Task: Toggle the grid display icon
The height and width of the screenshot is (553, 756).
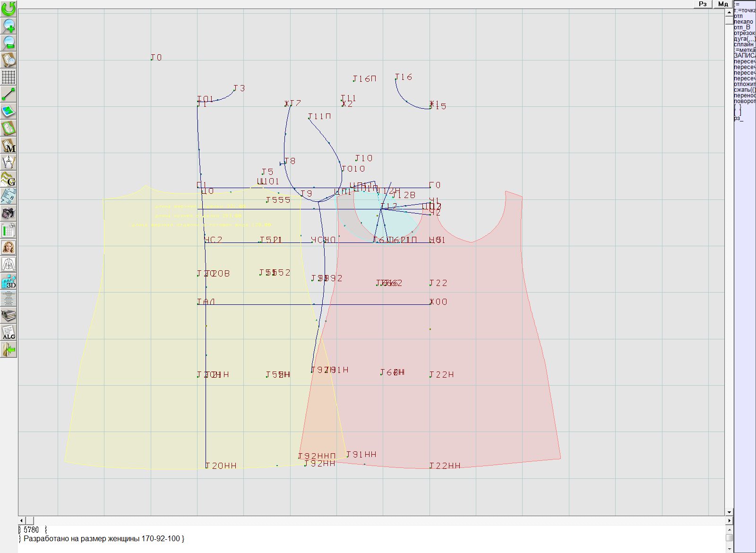Action: coord(9,77)
